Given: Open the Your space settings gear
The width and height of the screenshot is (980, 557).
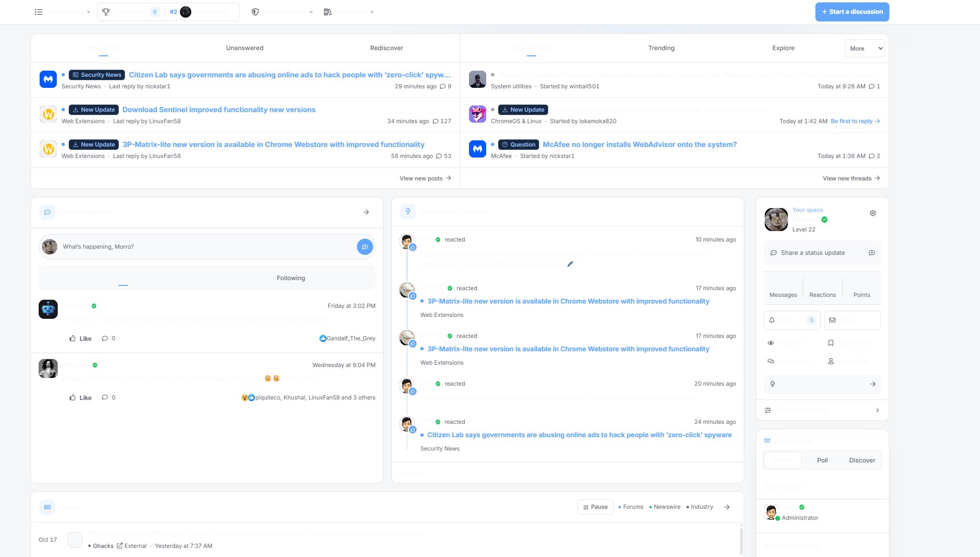Looking at the screenshot, I should 873,213.
